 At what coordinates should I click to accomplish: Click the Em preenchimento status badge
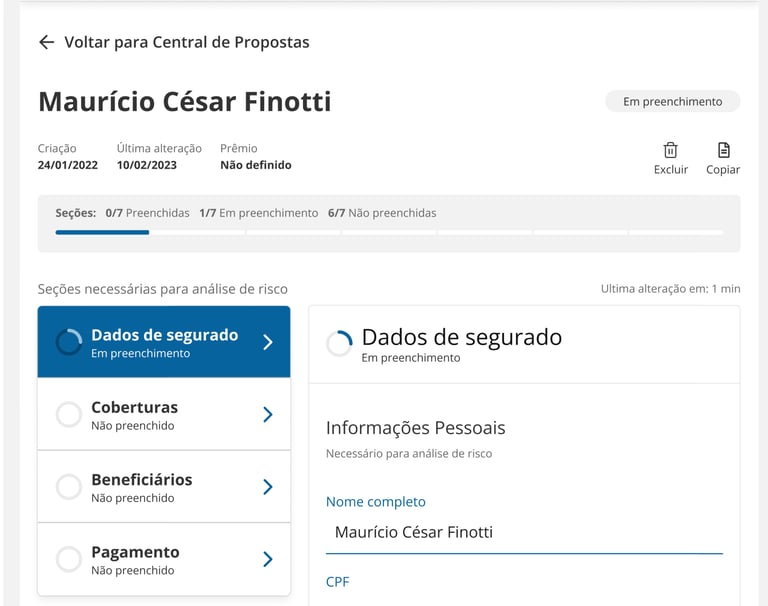672,101
